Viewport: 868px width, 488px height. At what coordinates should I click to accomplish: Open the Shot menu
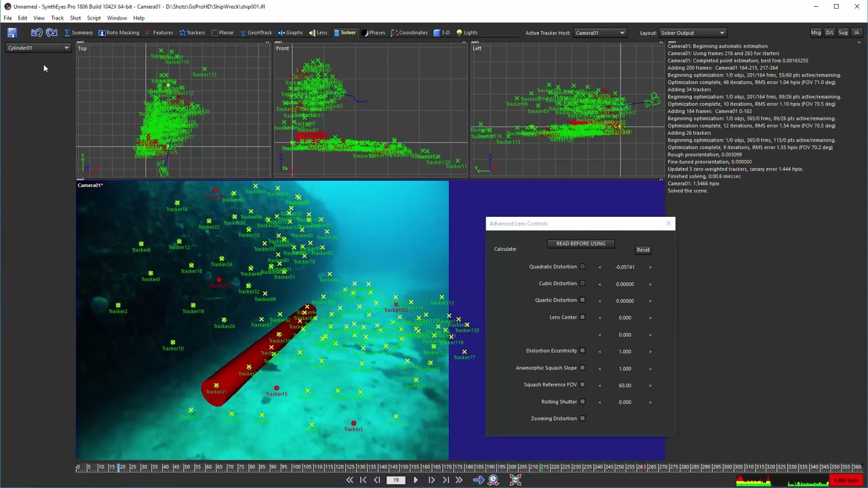(75, 18)
